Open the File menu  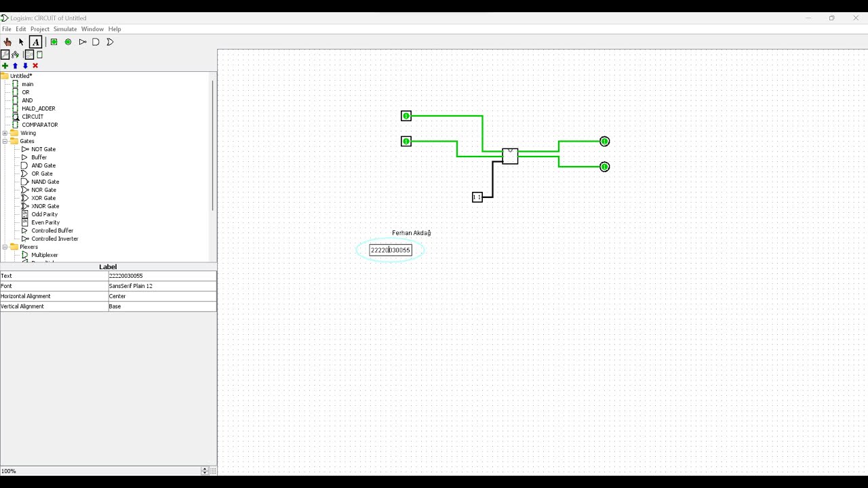pyautogui.click(x=7, y=29)
